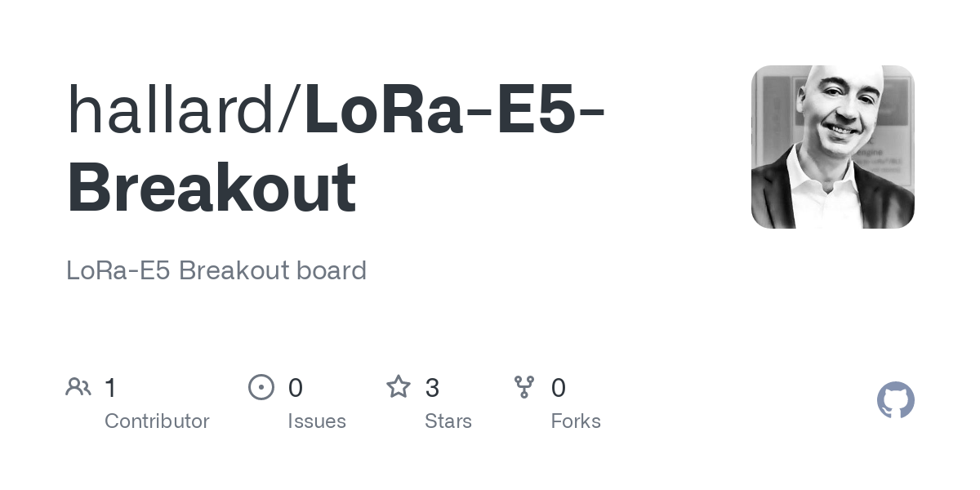980x490 pixels.
Task: Click the 0 count above Forks
Action: (x=559, y=388)
